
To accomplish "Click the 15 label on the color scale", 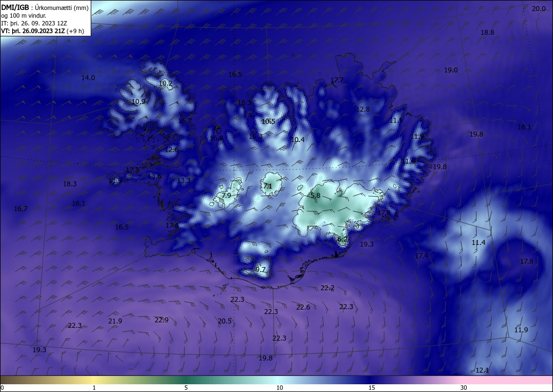I will coord(372,388).
